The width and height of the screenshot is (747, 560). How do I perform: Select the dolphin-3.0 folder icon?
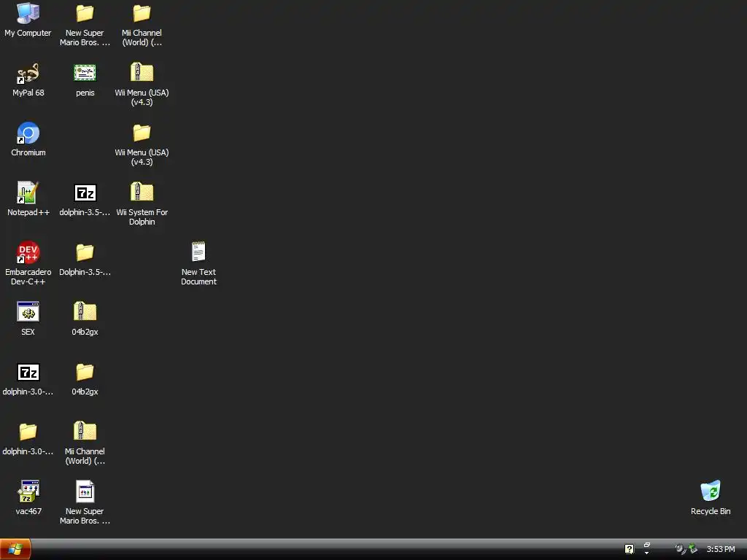point(28,432)
